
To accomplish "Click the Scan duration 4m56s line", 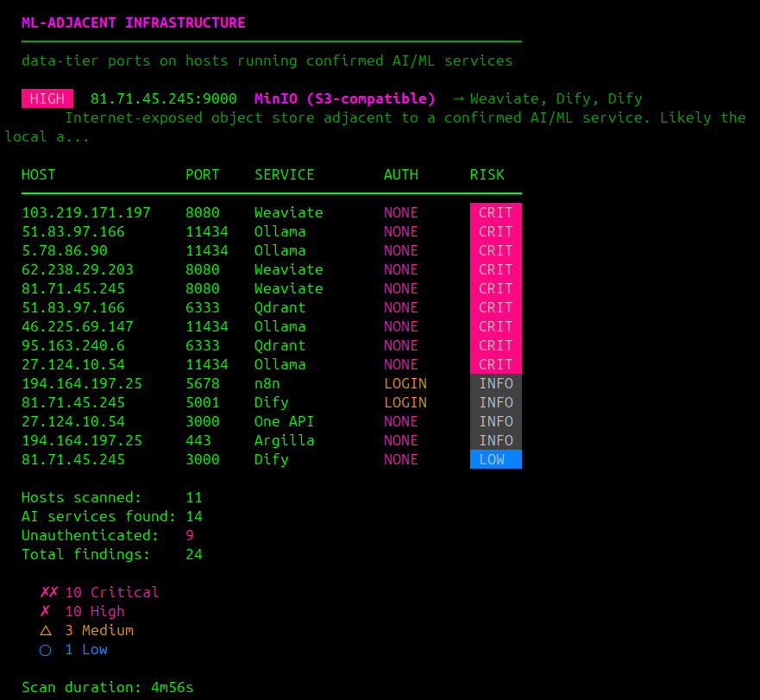I will 108,687.
